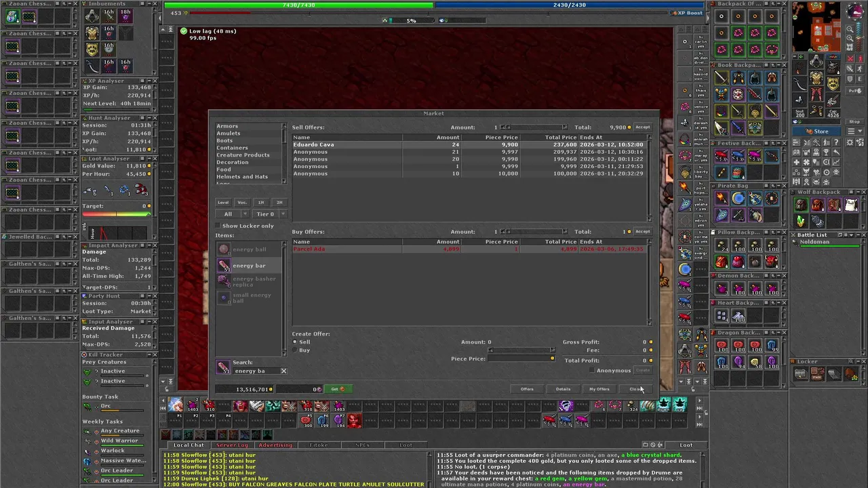The height and width of the screenshot is (488, 868).
Task: Open the Offers view
Action: pos(527,389)
